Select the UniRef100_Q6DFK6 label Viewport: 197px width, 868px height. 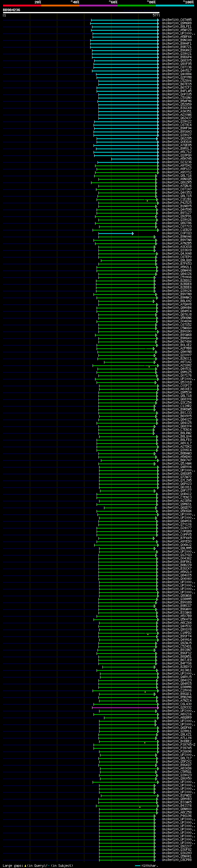[177, 728]
